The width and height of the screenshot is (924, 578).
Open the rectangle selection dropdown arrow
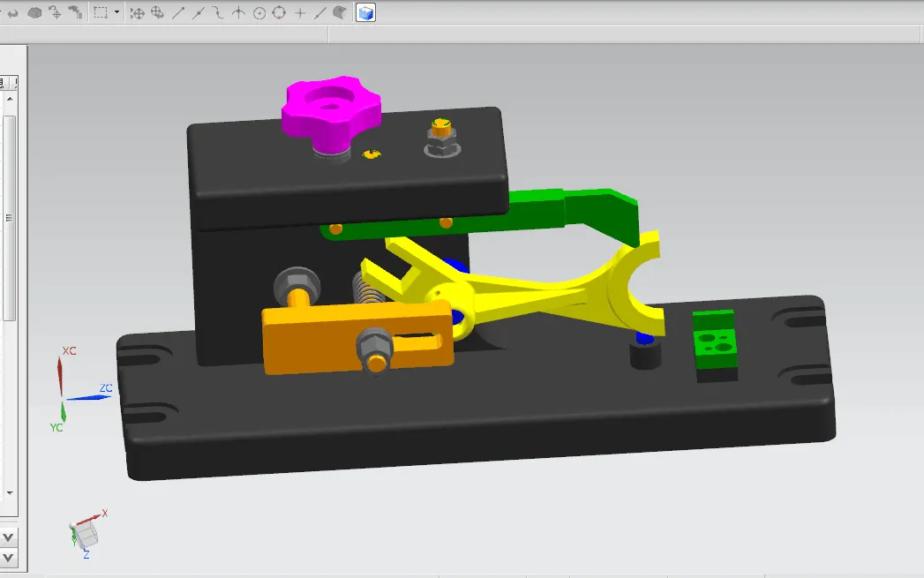(116, 12)
